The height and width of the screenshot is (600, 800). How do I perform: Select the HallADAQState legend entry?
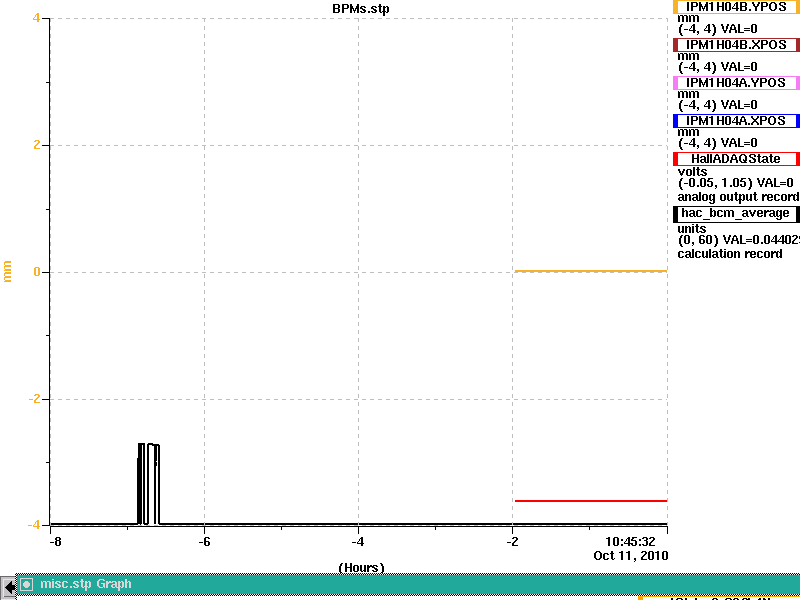coord(736,159)
